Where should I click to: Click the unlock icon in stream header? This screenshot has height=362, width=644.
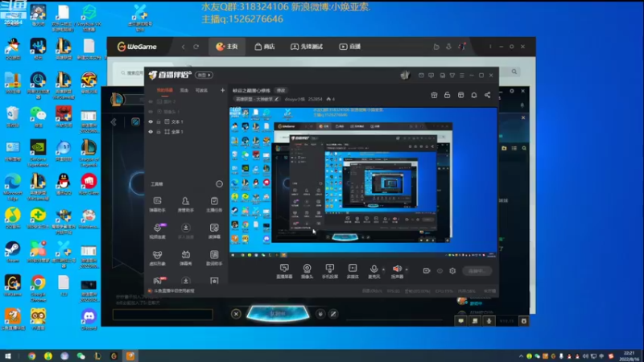tap(448, 95)
